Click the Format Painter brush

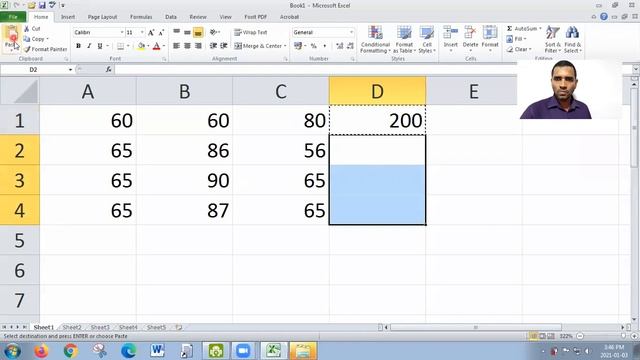(45, 49)
